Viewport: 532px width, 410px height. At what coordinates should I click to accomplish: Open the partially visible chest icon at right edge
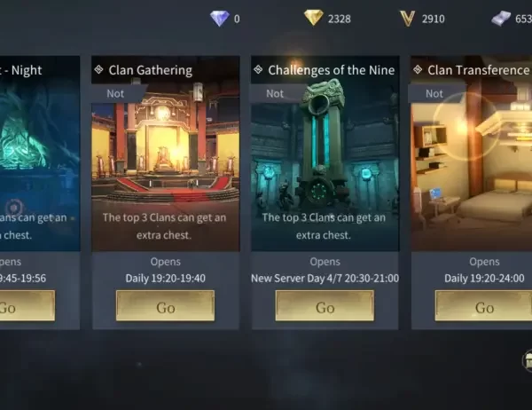[x=527, y=360]
